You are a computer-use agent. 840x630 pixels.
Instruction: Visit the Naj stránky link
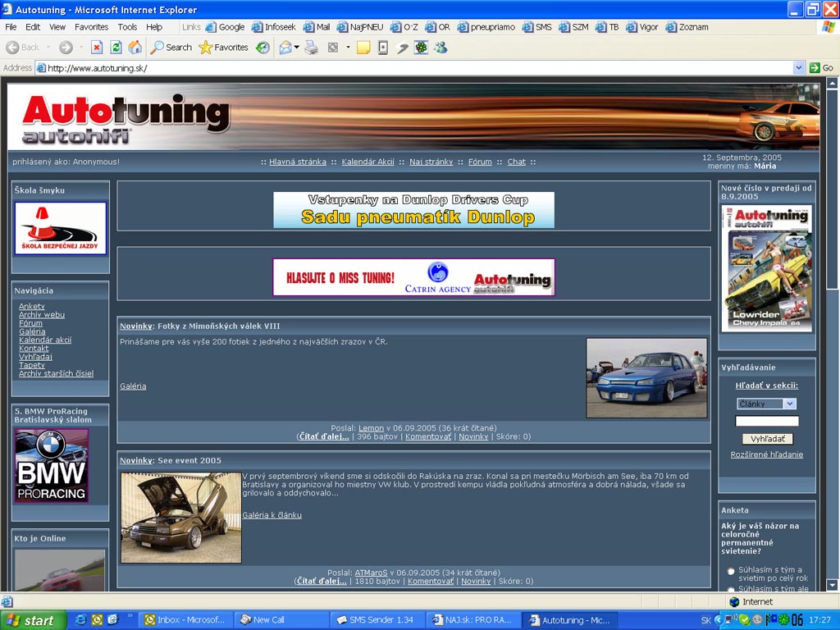coord(431,162)
